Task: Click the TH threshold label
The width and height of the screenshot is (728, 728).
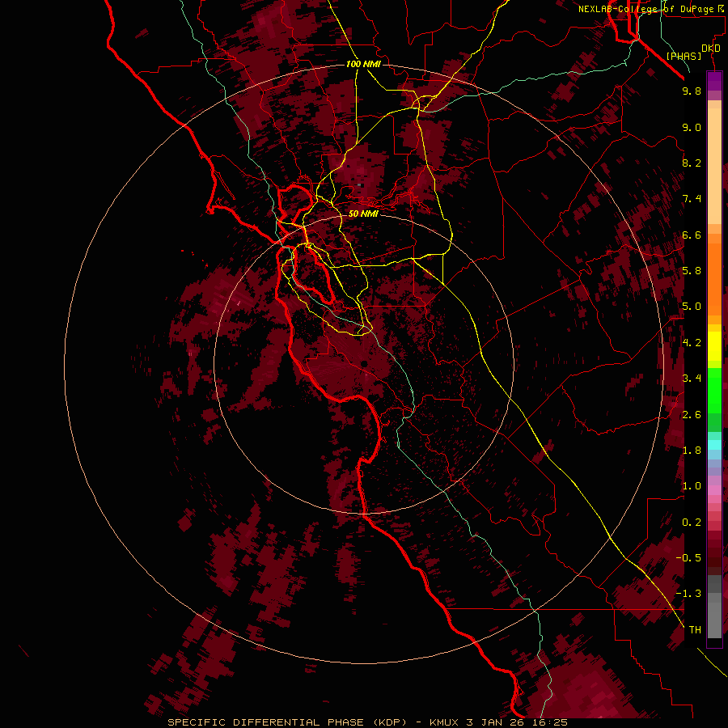Action: pyautogui.click(x=695, y=629)
